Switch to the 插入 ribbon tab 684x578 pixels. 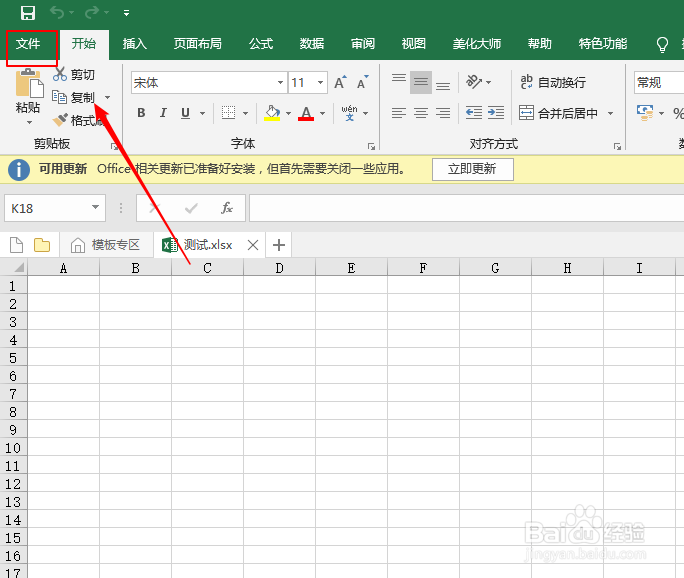[x=135, y=44]
